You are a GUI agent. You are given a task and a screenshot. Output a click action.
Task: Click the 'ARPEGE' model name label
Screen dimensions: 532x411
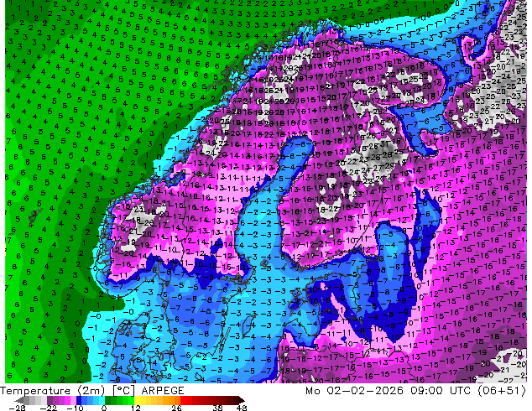click(163, 391)
